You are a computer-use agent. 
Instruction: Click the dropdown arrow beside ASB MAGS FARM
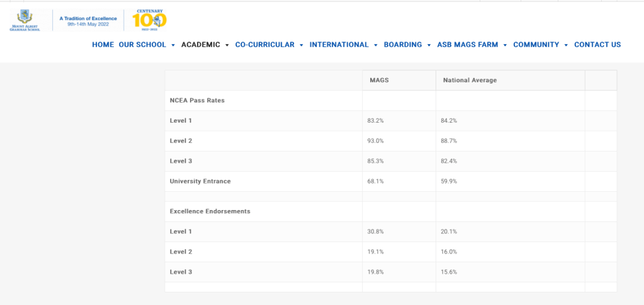(x=505, y=45)
